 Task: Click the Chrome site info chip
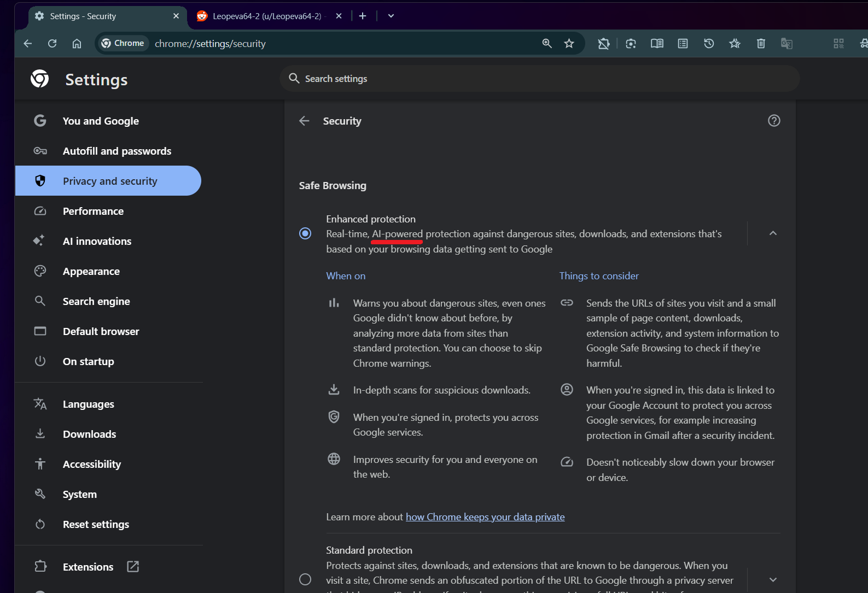[x=123, y=43]
